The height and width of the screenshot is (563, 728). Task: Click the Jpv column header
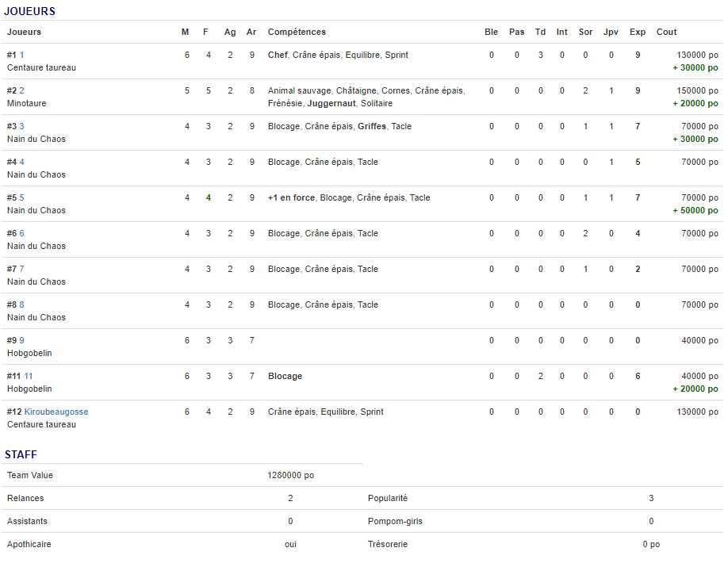click(x=611, y=32)
